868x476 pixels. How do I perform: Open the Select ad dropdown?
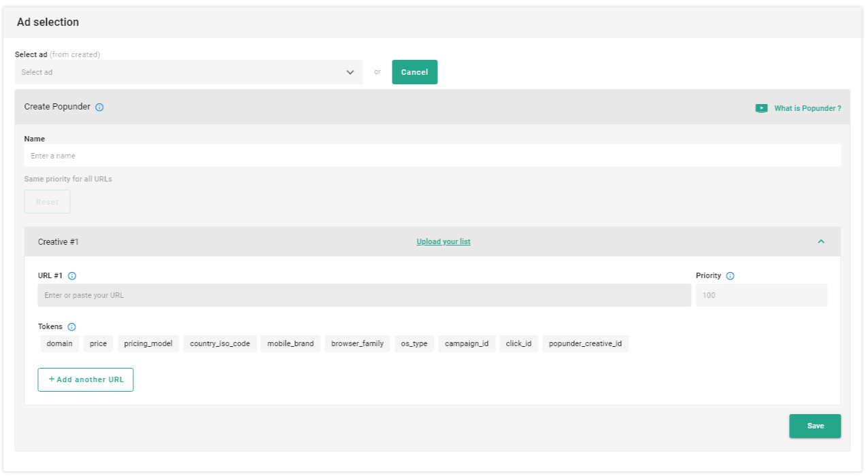pyautogui.click(x=188, y=72)
